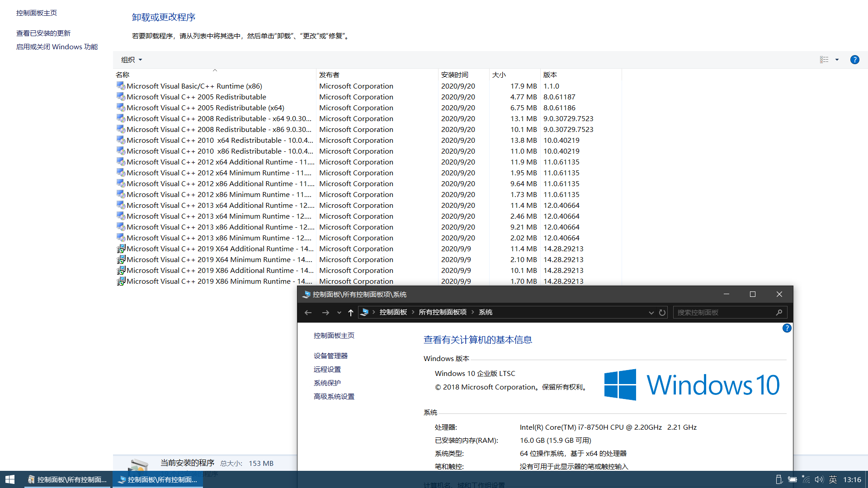Click icon of Visual C++ 2019 X64 Additional Runtime
This screenshot has width=868, height=488.
(121, 249)
